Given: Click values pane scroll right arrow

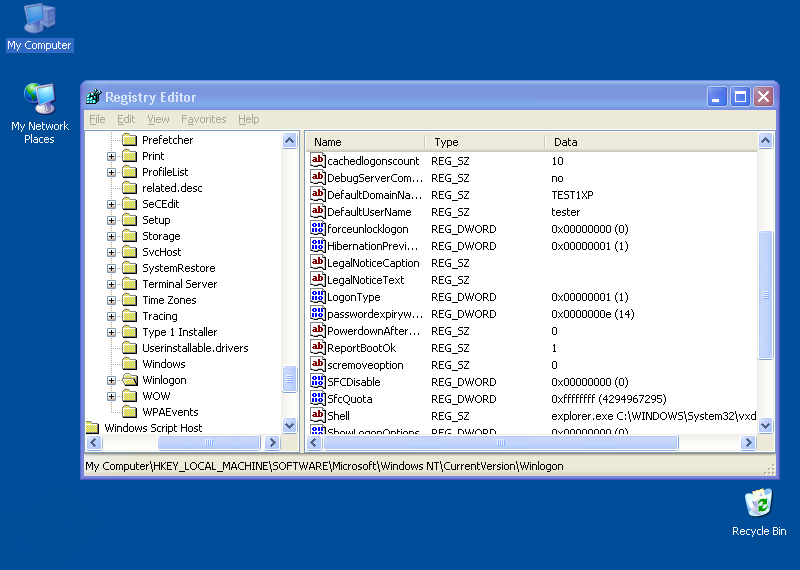Looking at the screenshot, I should pyautogui.click(x=748, y=442).
